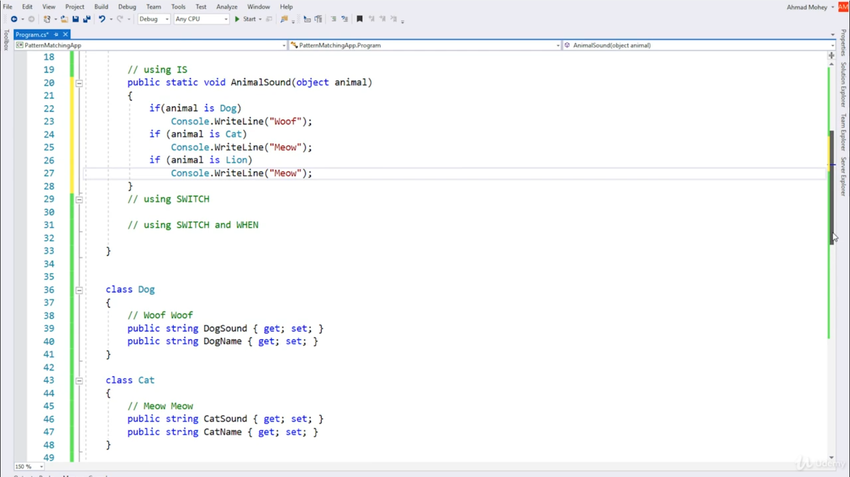
Task: Open the Build menu
Action: [101, 7]
